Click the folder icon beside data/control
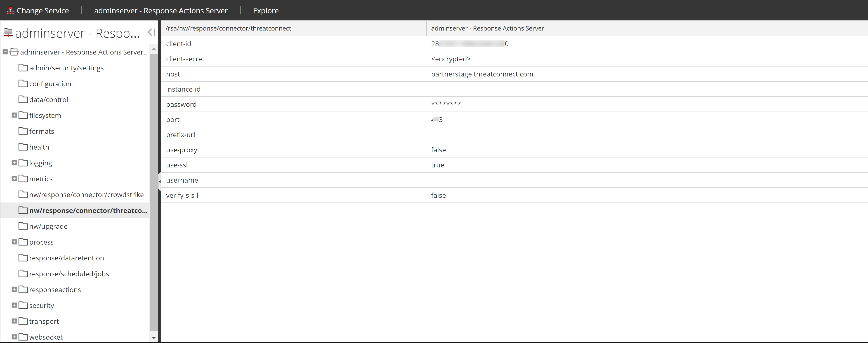Viewport: 868px width, 343px height. (23, 99)
